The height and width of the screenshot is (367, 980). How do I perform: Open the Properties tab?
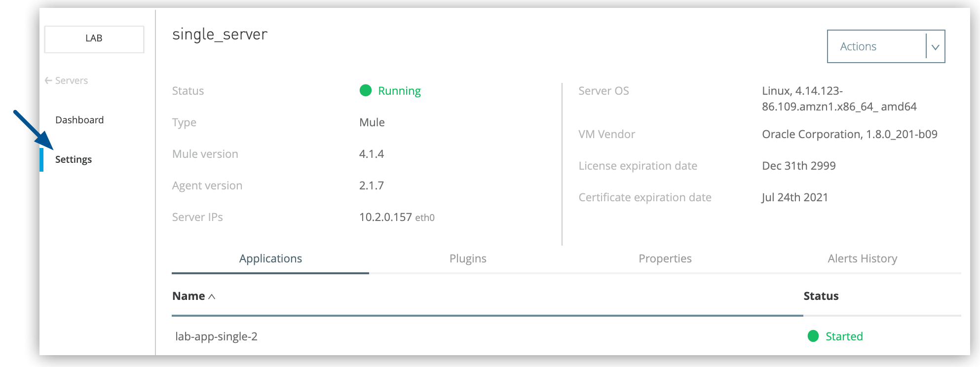[665, 258]
